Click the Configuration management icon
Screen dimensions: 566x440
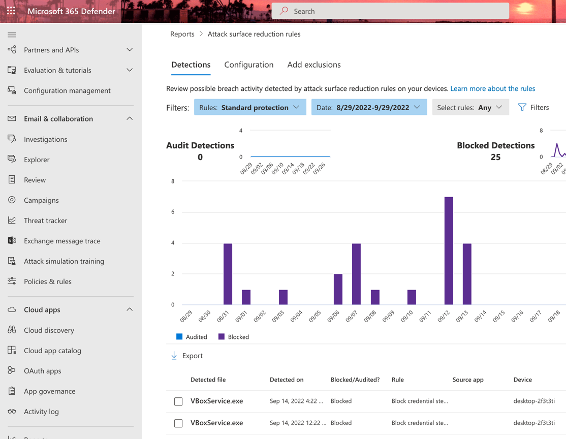(12, 90)
